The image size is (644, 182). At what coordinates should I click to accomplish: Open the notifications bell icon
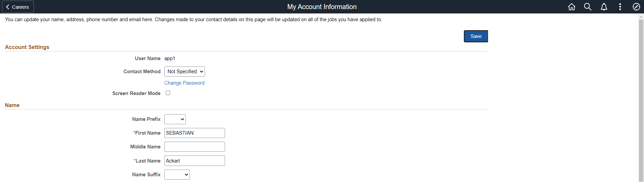(604, 7)
